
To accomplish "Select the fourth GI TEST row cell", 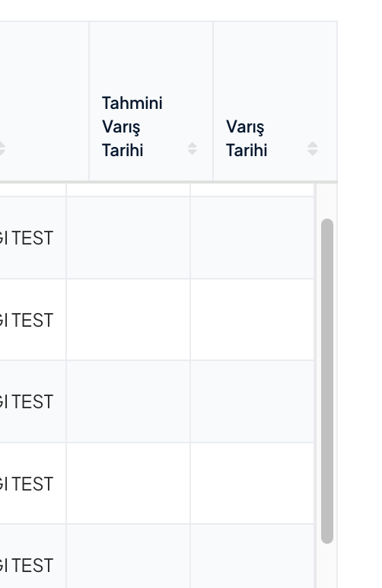I will point(33,484).
